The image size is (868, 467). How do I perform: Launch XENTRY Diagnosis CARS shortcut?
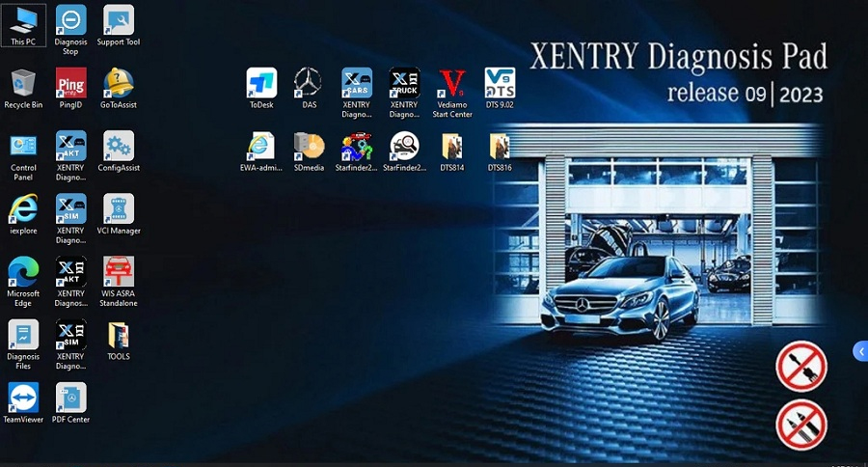point(357,93)
